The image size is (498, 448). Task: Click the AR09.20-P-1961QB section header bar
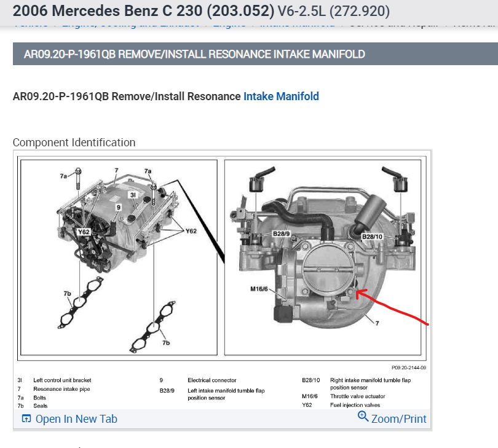coord(255,54)
